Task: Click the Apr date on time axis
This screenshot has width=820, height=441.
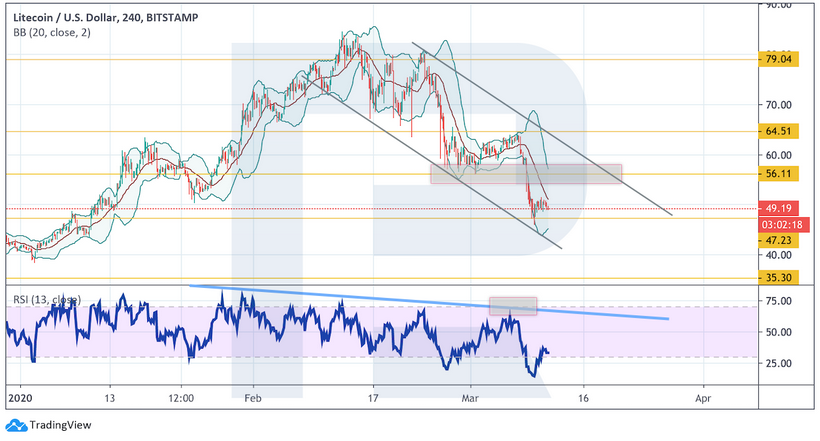Action: click(703, 397)
